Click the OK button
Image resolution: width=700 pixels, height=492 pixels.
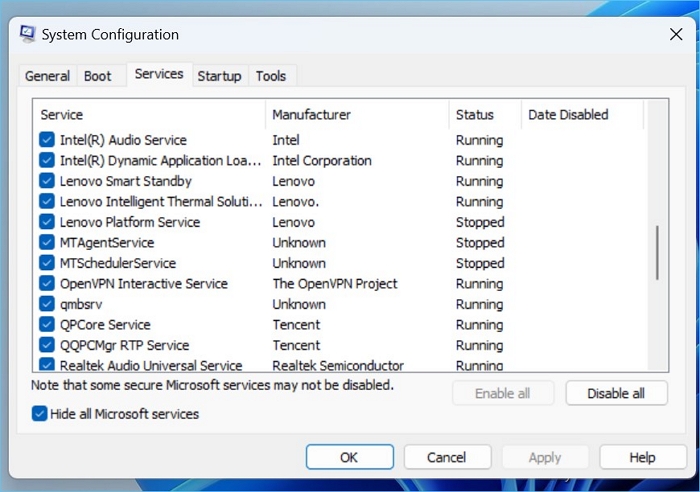349,457
